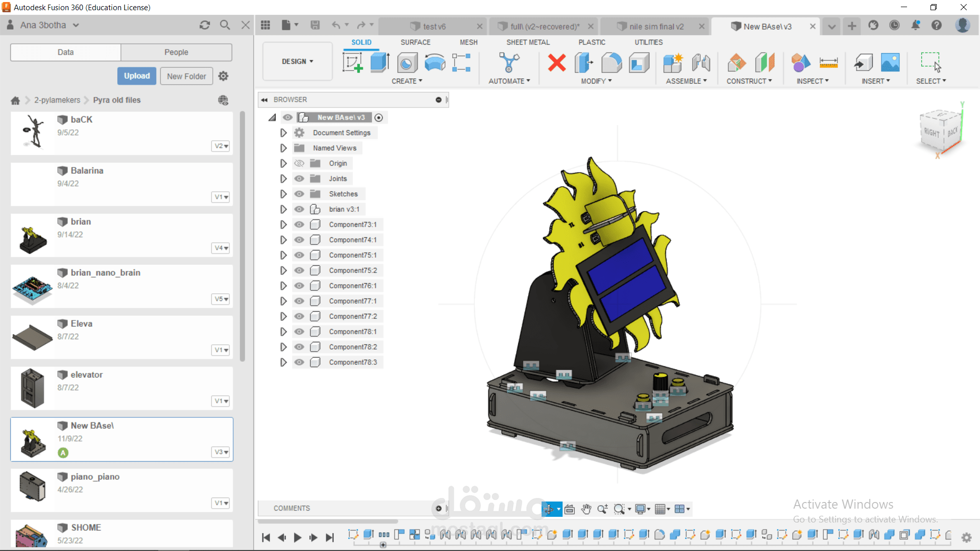This screenshot has height=551, width=980.
Task: Click the New Folder button
Action: pos(186,76)
